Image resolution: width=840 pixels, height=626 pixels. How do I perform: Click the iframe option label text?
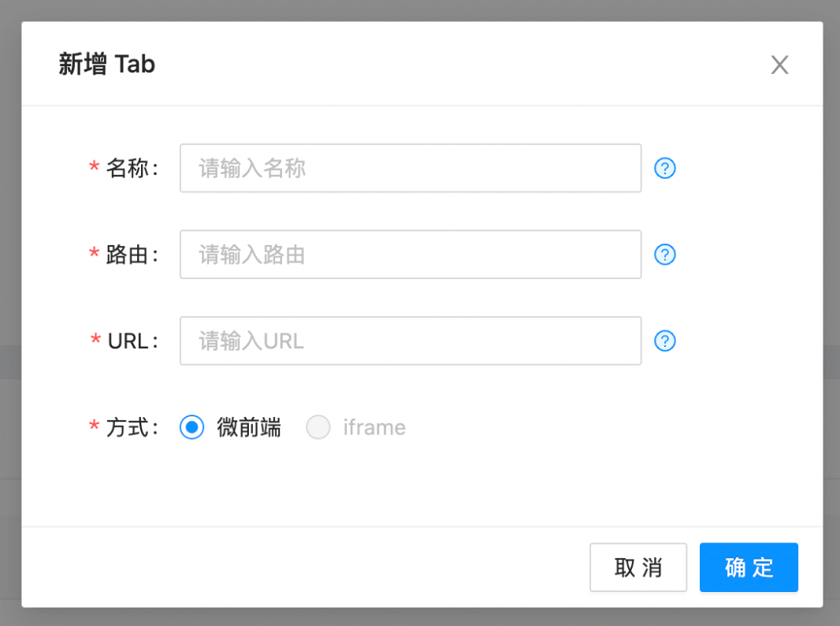coord(374,427)
